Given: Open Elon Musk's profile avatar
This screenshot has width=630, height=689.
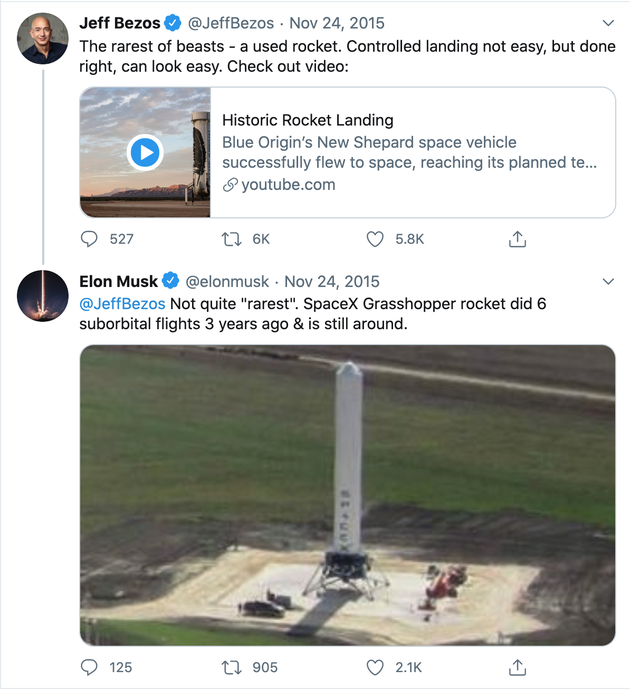Looking at the screenshot, I should [x=43, y=296].
